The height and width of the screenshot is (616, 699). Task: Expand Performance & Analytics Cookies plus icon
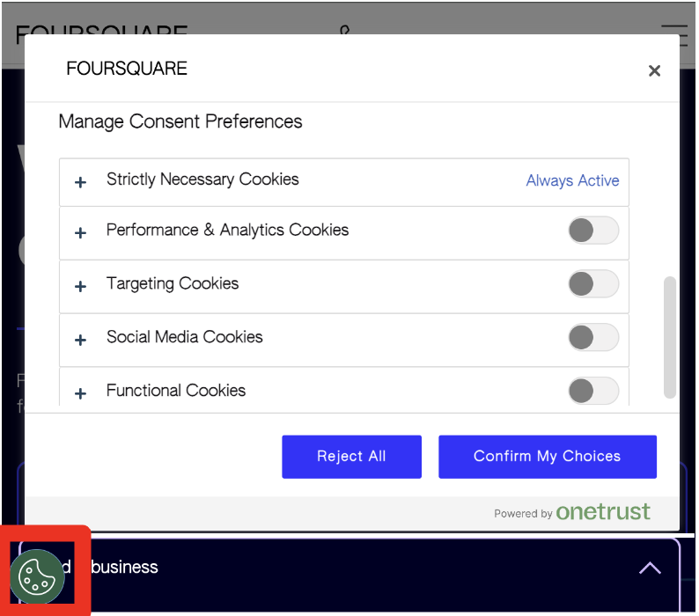tap(81, 233)
